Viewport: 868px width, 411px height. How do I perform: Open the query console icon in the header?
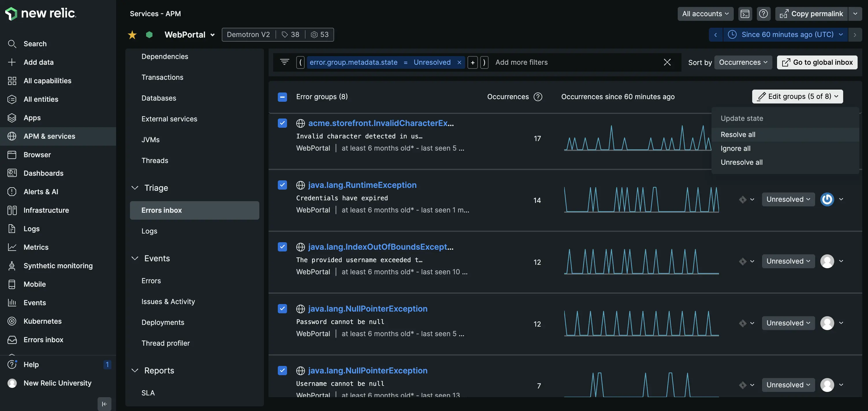click(x=745, y=14)
